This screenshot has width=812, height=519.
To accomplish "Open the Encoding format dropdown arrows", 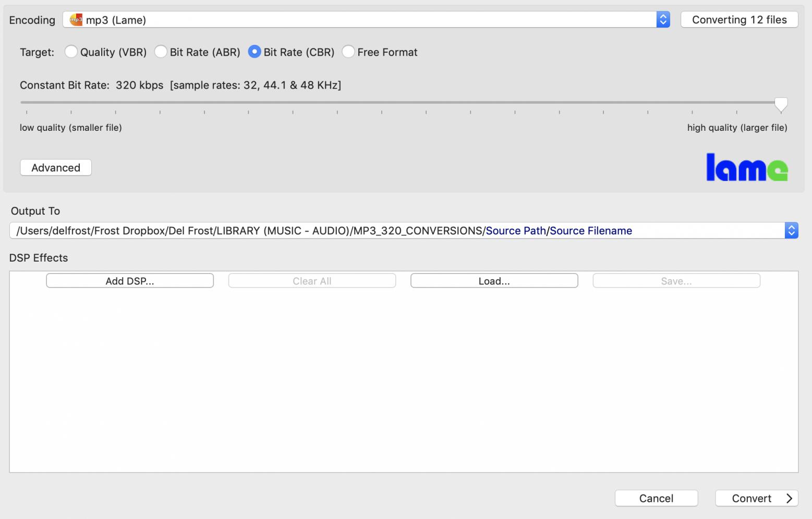I will click(663, 20).
